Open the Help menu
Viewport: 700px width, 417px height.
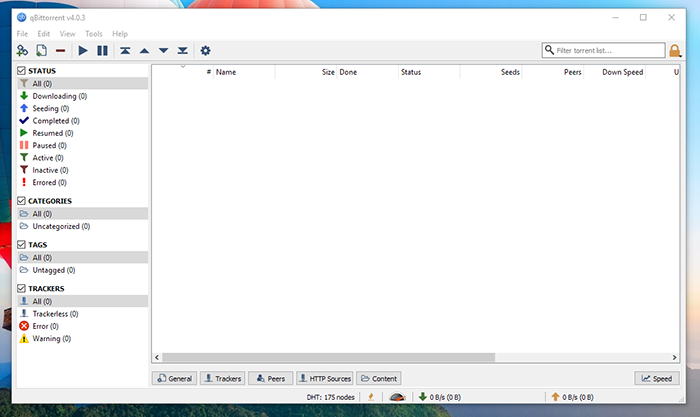click(120, 33)
